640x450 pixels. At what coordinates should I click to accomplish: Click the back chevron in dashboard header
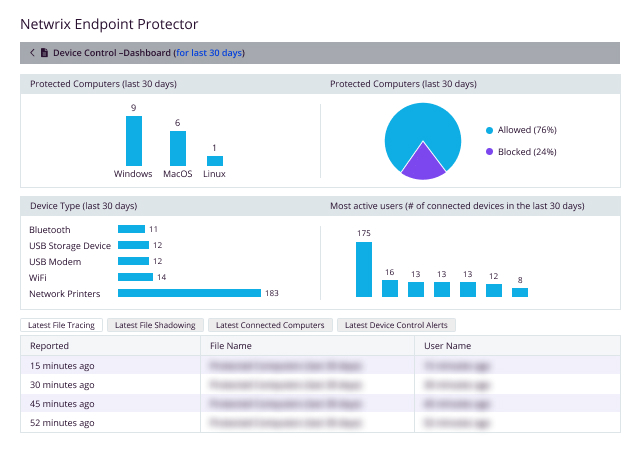pyautogui.click(x=32, y=53)
